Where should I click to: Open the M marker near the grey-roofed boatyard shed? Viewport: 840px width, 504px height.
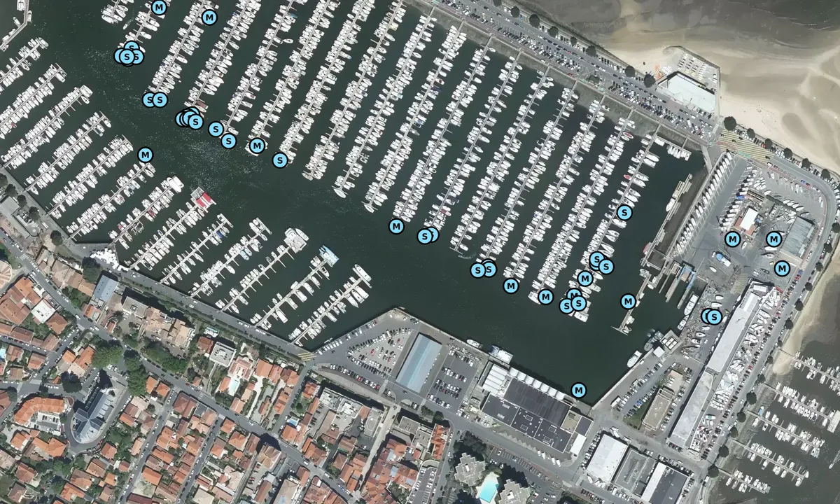[x=773, y=239]
